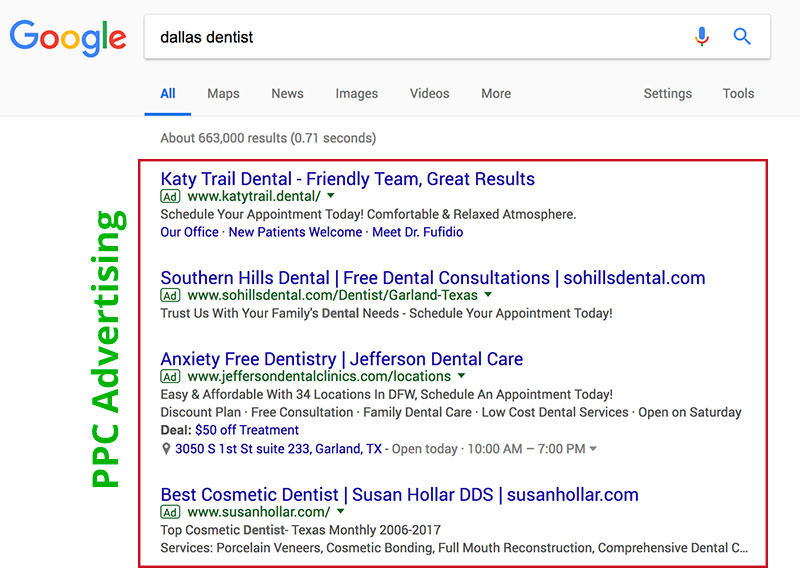Expand the arrow next to www.katytrail.dental/
This screenshot has height=579, width=800.
[331, 196]
